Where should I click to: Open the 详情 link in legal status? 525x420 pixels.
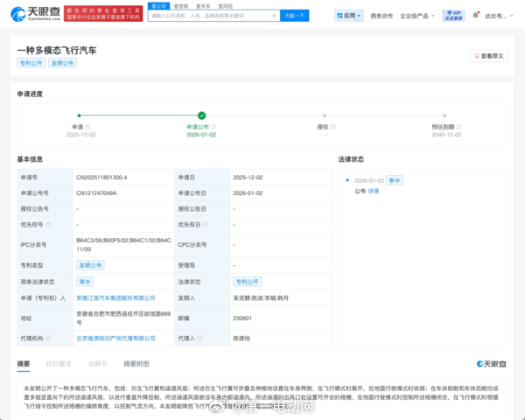pos(374,192)
